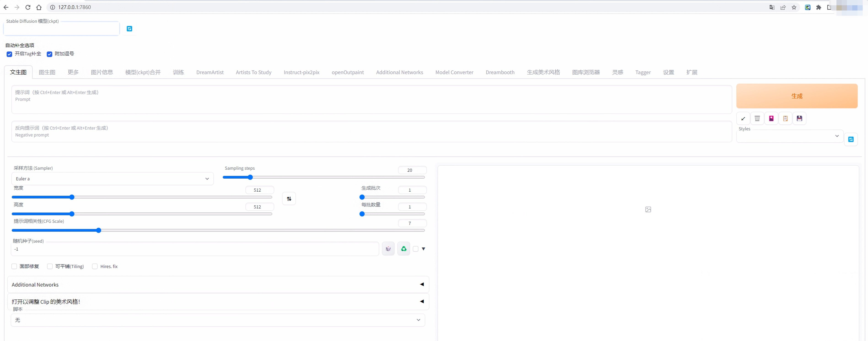Viewport: 868px width, 341px height.
Task: Toggle 开启Tag补全 checkbox
Action: [x=9, y=54]
